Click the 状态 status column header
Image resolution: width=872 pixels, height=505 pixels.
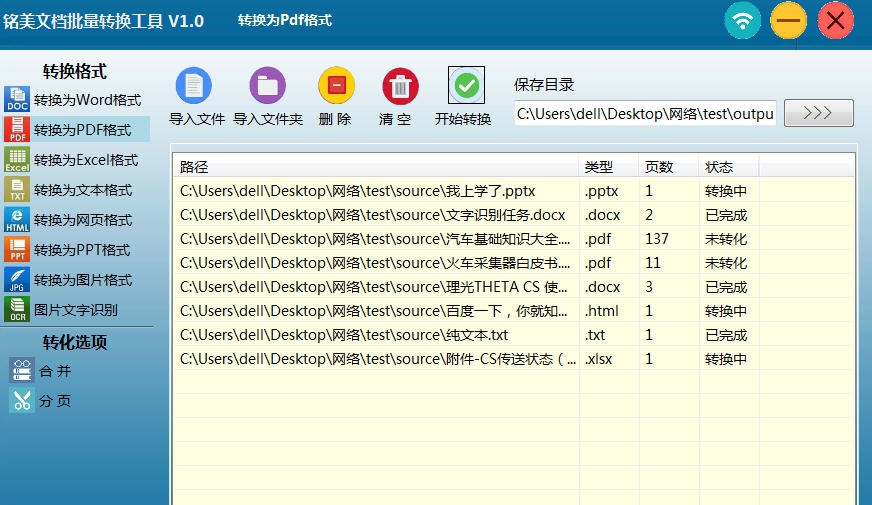pyautogui.click(x=728, y=166)
